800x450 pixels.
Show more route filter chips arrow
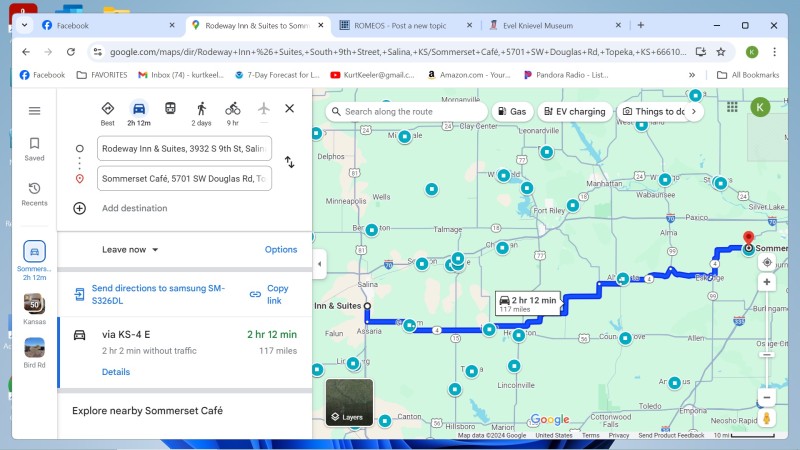pyautogui.click(x=694, y=111)
